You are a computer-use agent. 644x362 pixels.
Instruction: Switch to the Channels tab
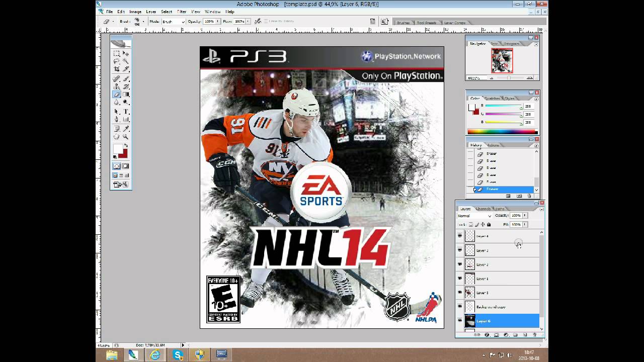[x=483, y=209]
